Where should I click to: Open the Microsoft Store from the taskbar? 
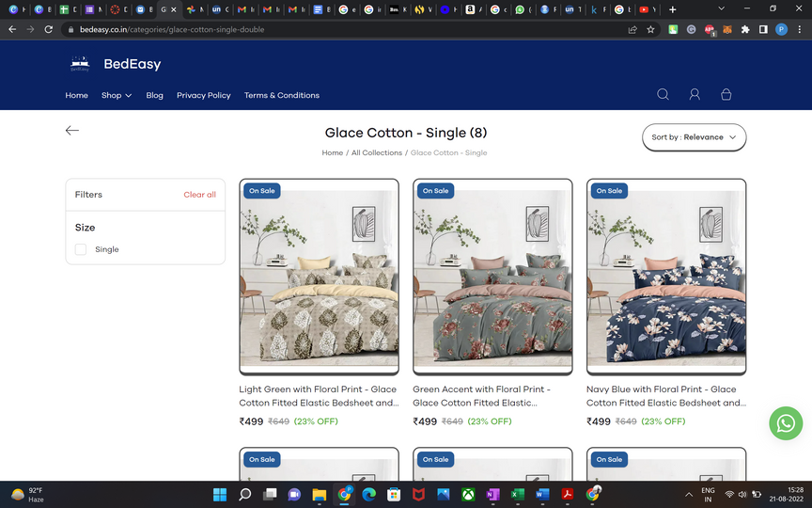[394, 495]
